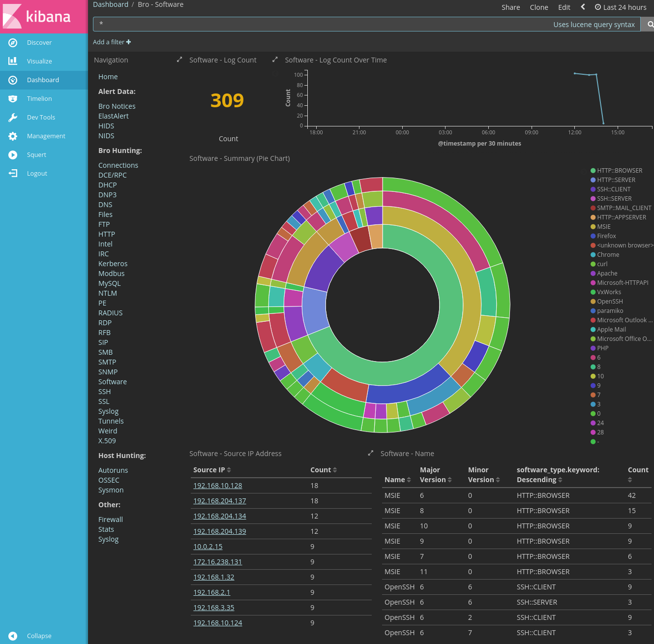
Task: Open the X.509 hunting link
Action: pos(107,441)
